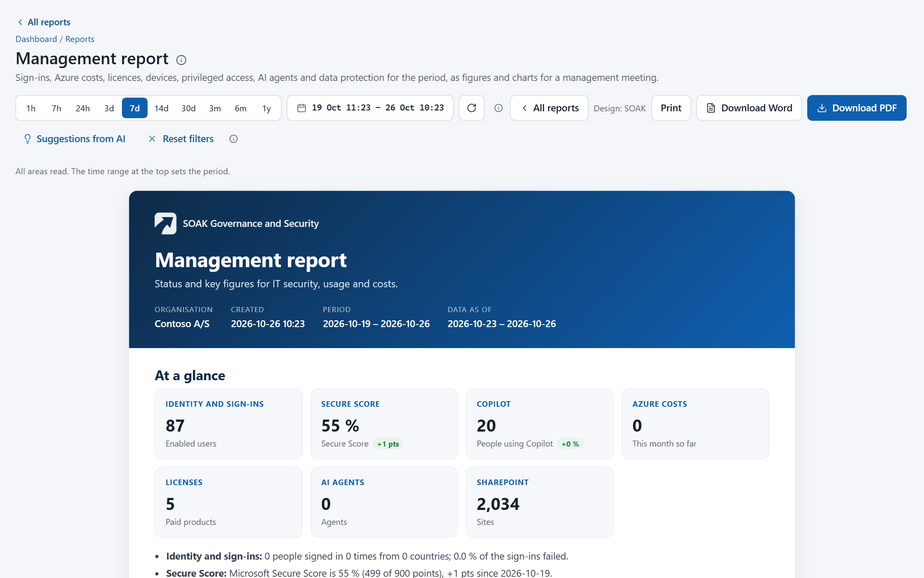Choose the 6m time range
Image resolution: width=924 pixels, height=578 pixels.
click(x=240, y=108)
